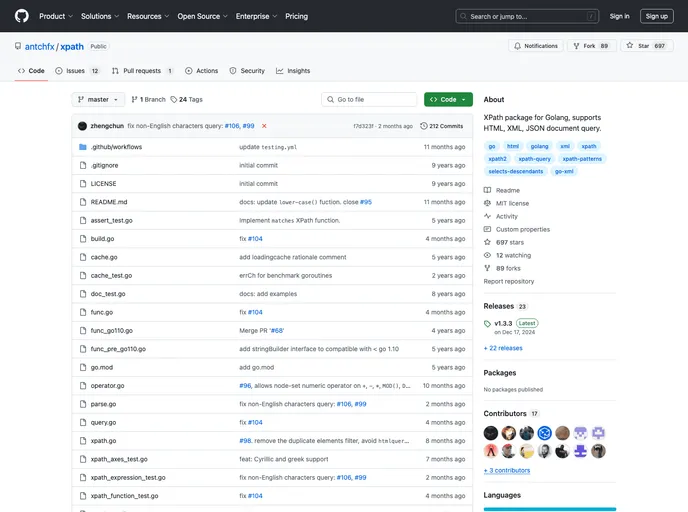Click the MIT license scale icon
Viewport: 688px width, 512px height.
point(487,203)
